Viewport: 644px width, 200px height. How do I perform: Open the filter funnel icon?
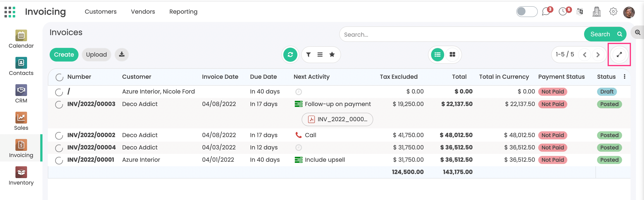coord(308,55)
